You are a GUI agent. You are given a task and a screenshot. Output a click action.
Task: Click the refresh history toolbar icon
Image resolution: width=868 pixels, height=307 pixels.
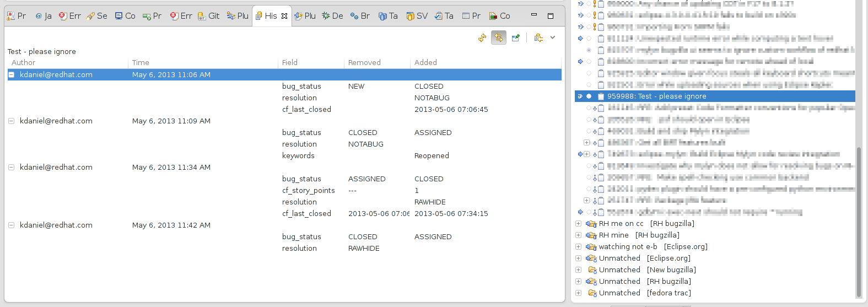click(x=482, y=37)
